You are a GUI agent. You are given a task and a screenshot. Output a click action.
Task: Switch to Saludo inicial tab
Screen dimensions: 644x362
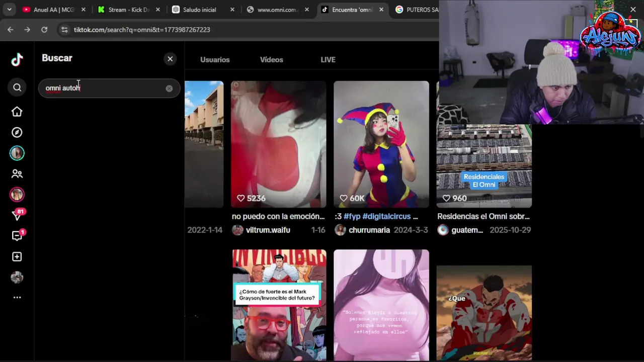pyautogui.click(x=200, y=10)
